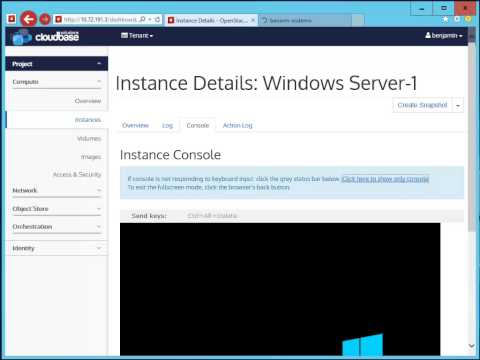
Task: Close the Instance Details browser tab
Action: pyautogui.click(x=253, y=20)
